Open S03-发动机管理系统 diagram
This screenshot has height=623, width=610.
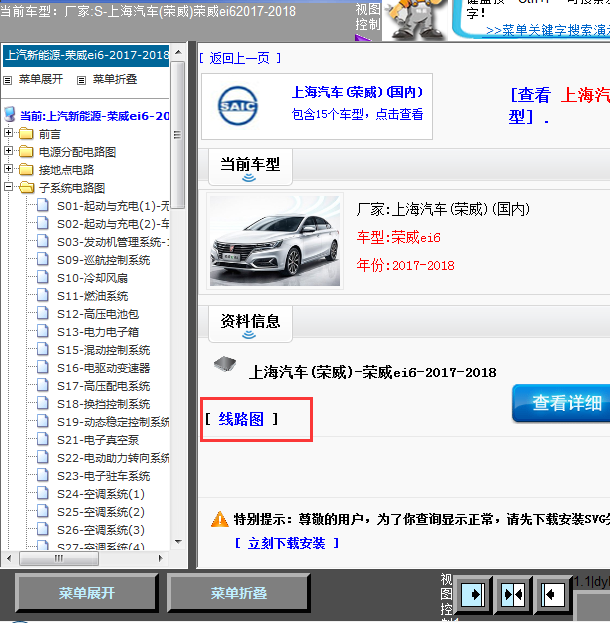point(113,242)
